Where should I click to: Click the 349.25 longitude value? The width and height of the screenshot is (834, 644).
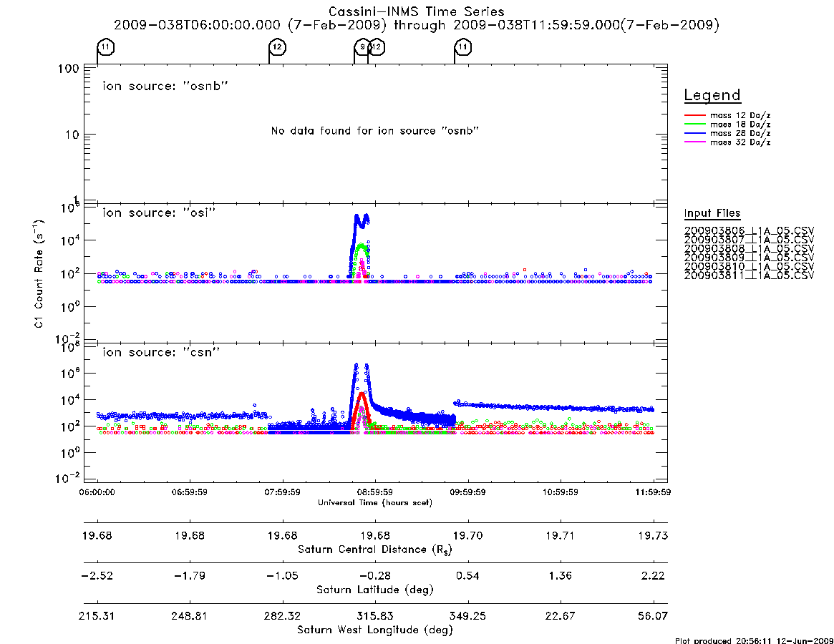(x=467, y=616)
